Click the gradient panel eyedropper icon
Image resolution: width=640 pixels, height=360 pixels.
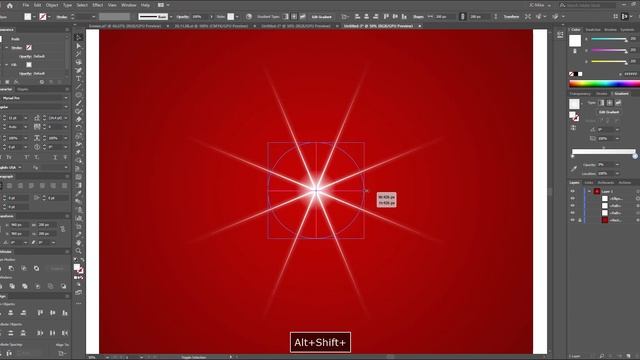coord(574,169)
